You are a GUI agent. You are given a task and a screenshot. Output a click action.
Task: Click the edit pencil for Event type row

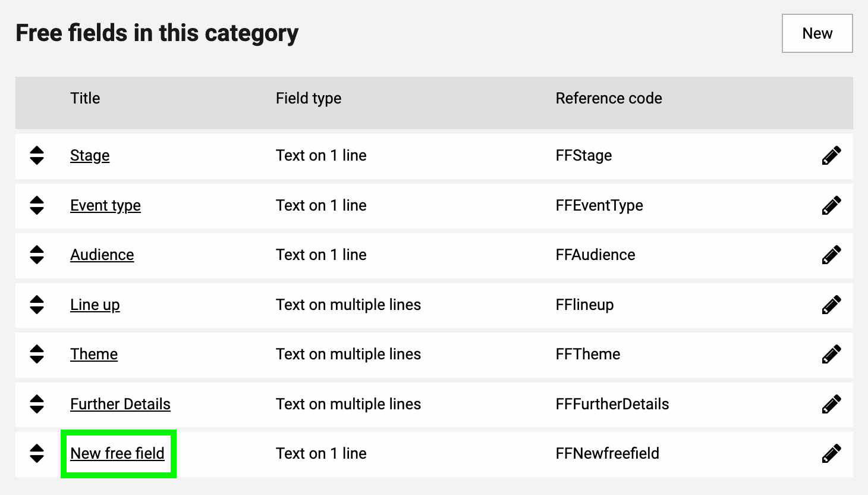831,205
